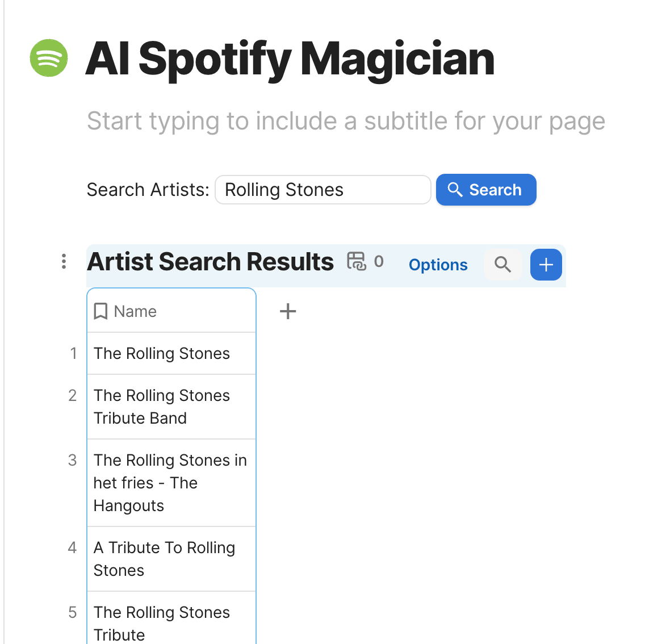Click the Artist Search Results table title
The height and width of the screenshot is (644, 645).
pos(210,262)
